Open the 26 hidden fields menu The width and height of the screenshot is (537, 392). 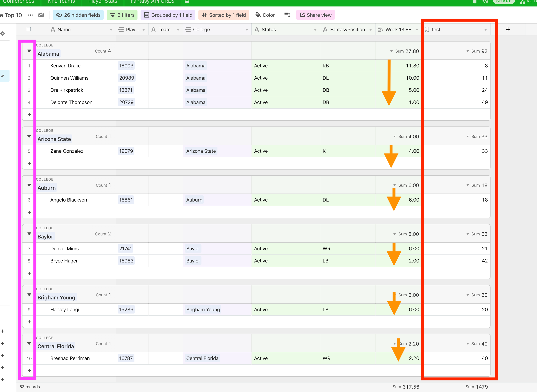pos(78,15)
